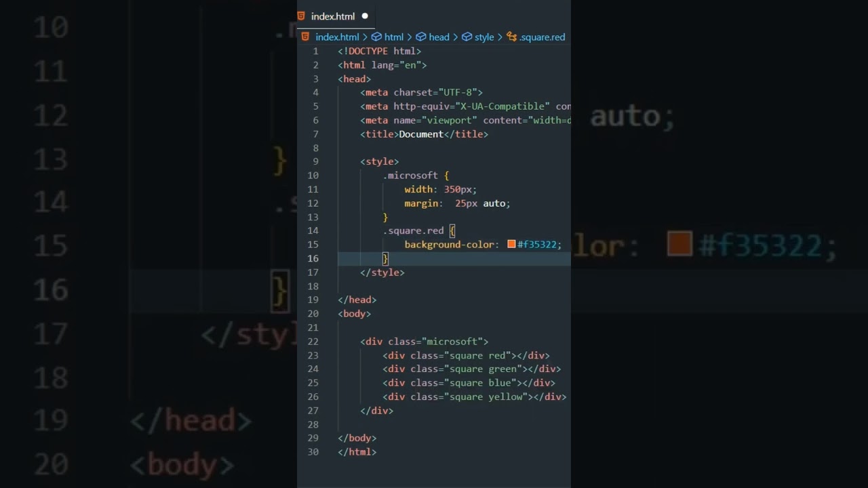The height and width of the screenshot is (488, 868).
Task: Click the .microsoft selector
Action: coord(410,176)
